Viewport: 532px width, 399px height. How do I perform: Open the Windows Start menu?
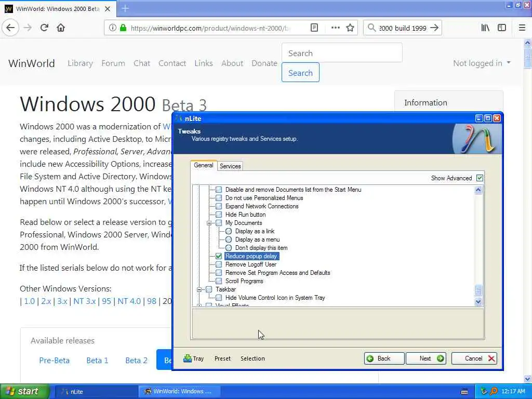coord(25,391)
